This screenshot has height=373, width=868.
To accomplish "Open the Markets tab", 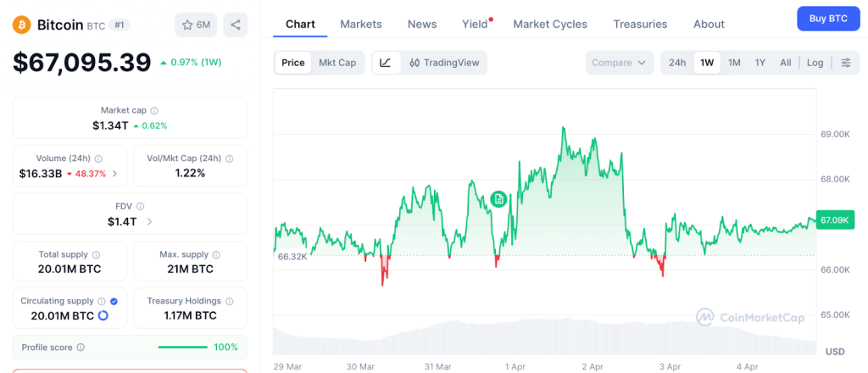I will coord(361,24).
